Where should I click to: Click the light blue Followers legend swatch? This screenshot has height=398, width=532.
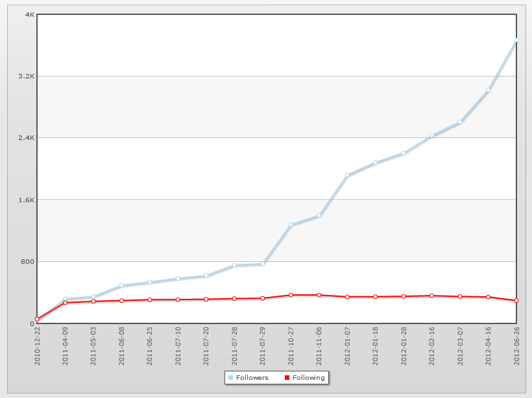[x=231, y=378]
